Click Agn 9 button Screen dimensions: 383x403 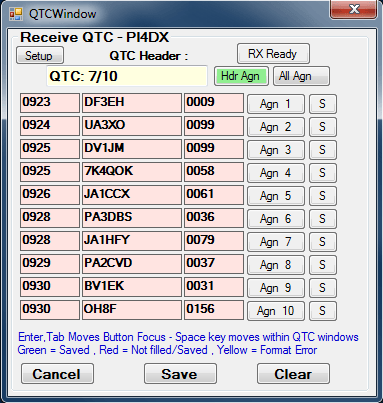(276, 288)
